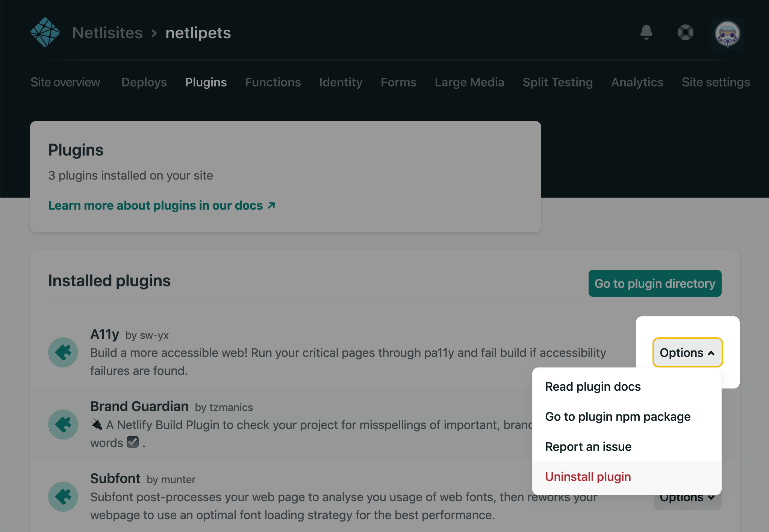Click the A11y plugin puzzle icon
Screen dimensions: 769x532
[63, 352]
